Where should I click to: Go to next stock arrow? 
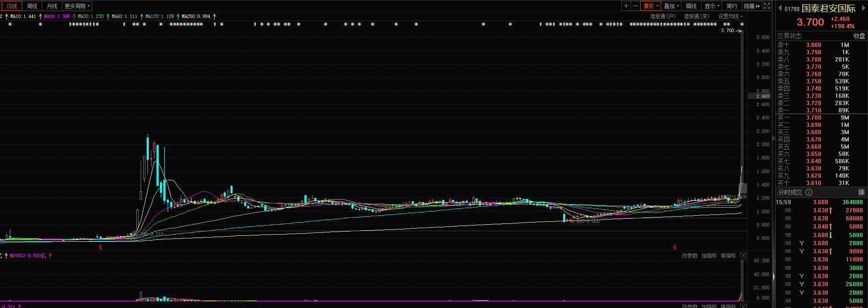coord(864,8)
